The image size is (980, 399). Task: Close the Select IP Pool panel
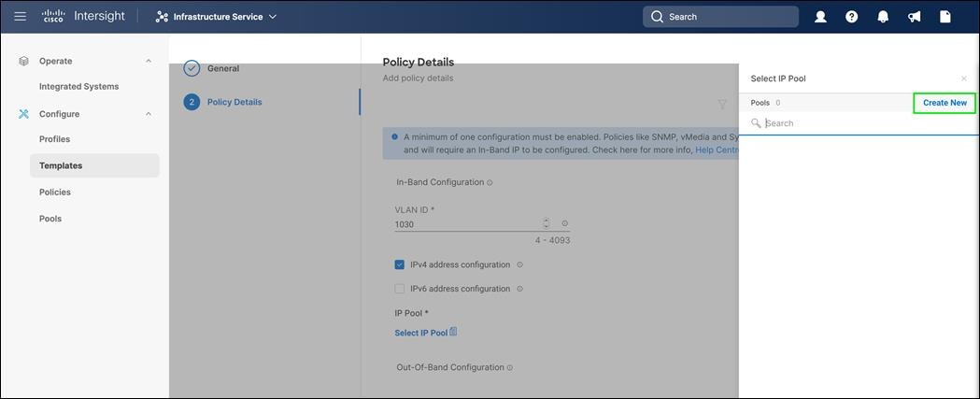[964, 78]
